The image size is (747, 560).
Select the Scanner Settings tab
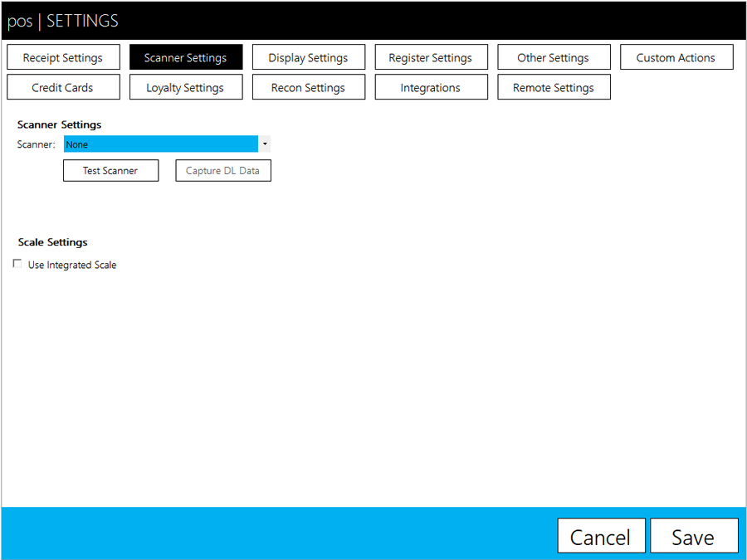[186, 57]
